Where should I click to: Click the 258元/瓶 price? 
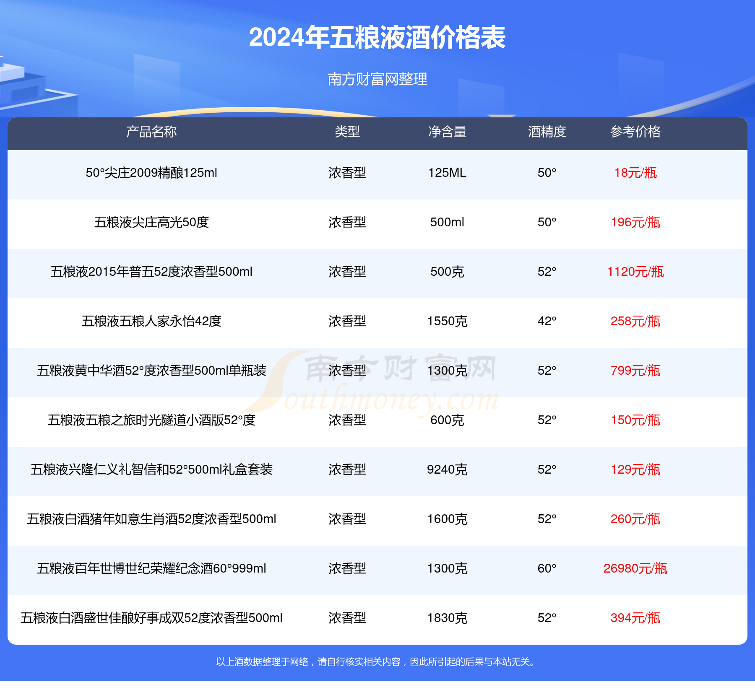click(x=635, y=321)
